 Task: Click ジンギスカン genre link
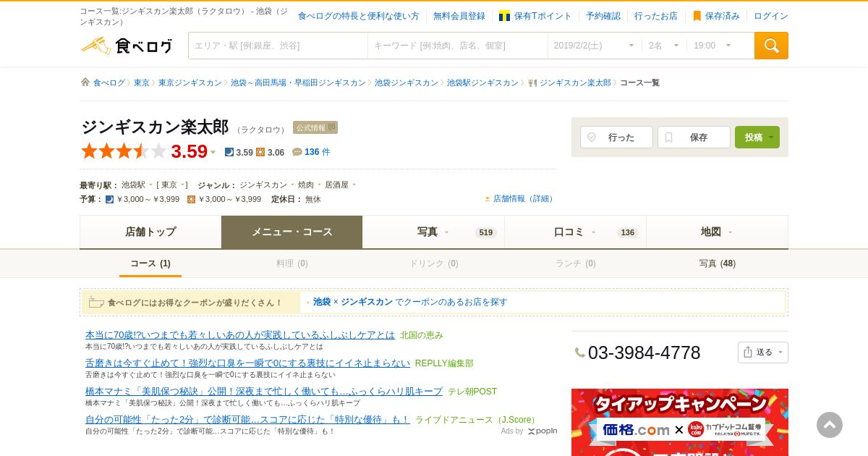[263, 185]
